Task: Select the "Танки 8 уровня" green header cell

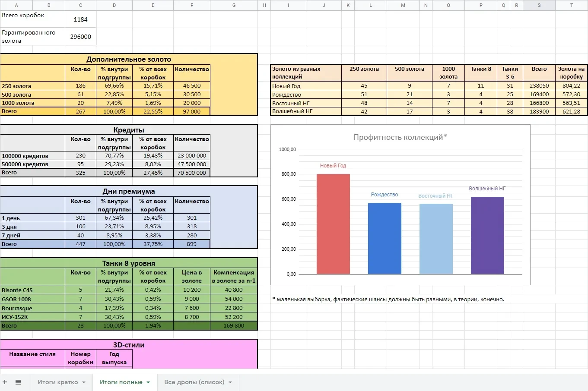Action: pos(129,263)
